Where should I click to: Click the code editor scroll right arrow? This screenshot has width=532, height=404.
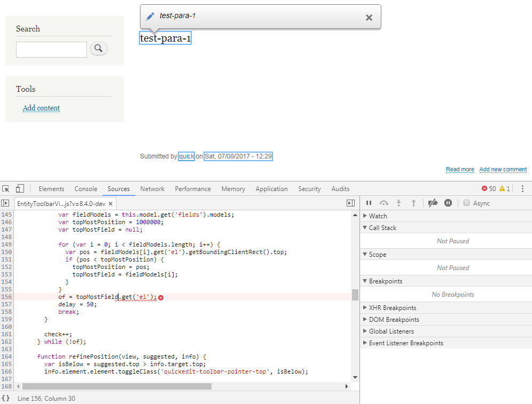coord(347,386)
